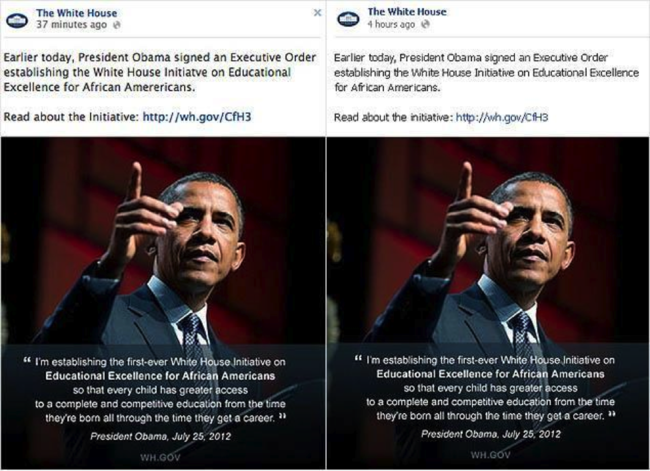650x471 pixels.
Task: Click the globe privacy icon beside '37 minutes ago'
Action: point(117,25)
